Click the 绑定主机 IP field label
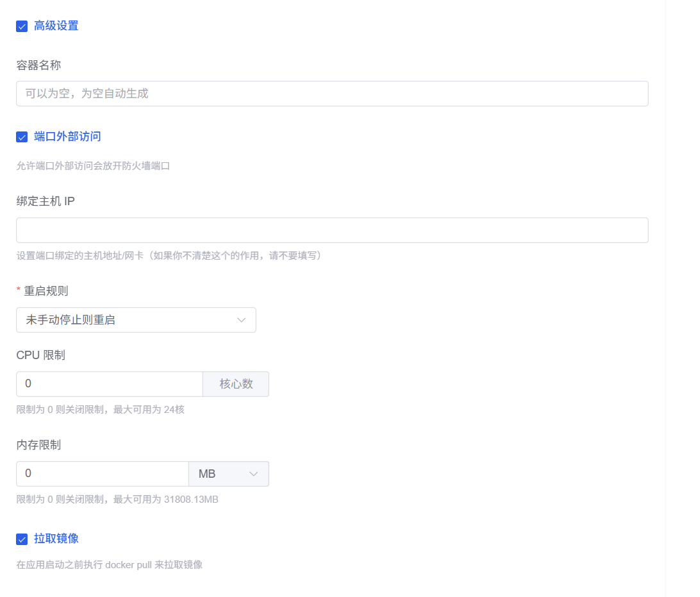Screen dimensions: 700x597 [46, 201]
